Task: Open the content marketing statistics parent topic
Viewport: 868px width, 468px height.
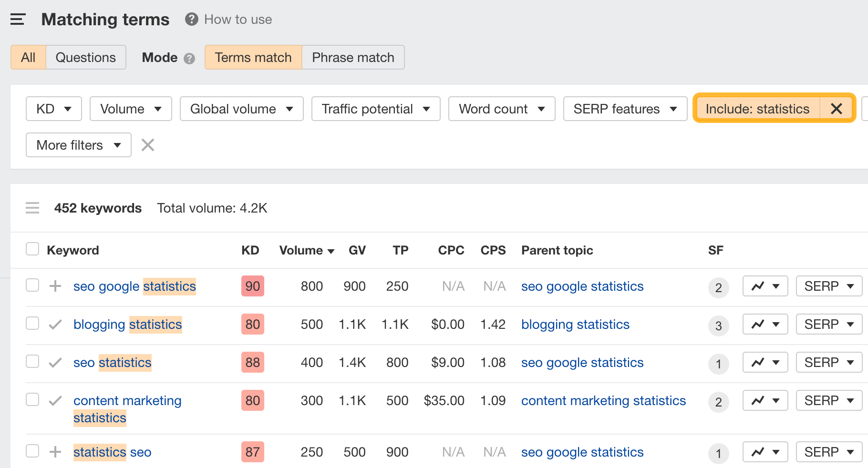Action: 603,400
